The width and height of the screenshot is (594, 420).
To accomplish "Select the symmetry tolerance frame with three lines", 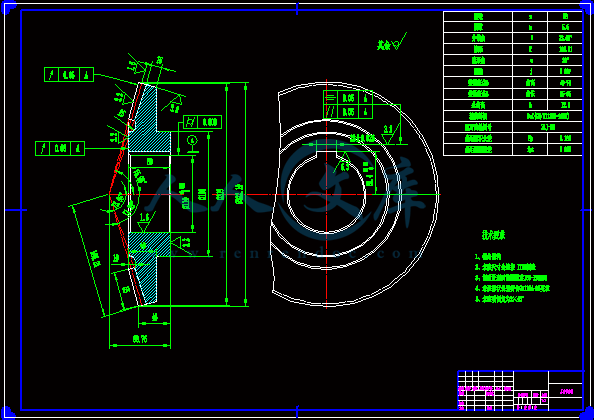I will click(x=348, y=98).
